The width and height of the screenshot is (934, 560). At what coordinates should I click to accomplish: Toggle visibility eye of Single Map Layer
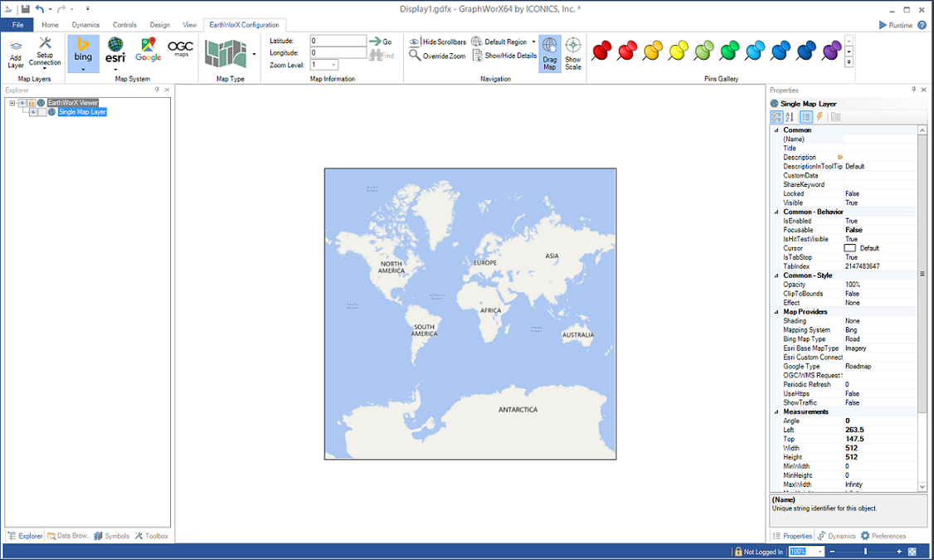pyautogui.click(x=33, y=112)
